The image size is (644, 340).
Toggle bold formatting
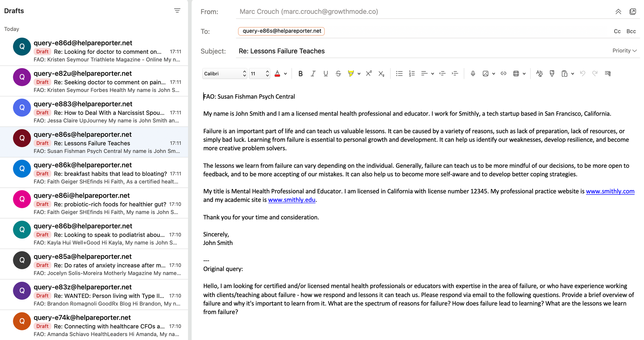coord(300,74)
